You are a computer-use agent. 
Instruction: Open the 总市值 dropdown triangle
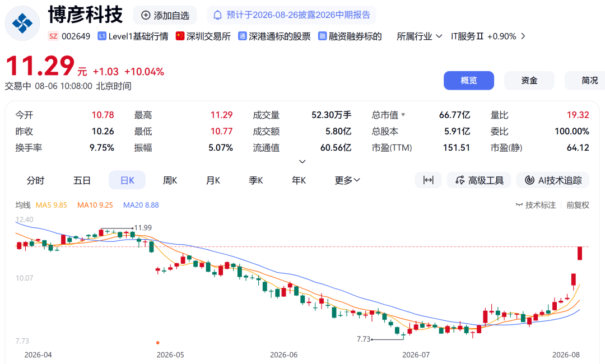[x=403, y=115]
